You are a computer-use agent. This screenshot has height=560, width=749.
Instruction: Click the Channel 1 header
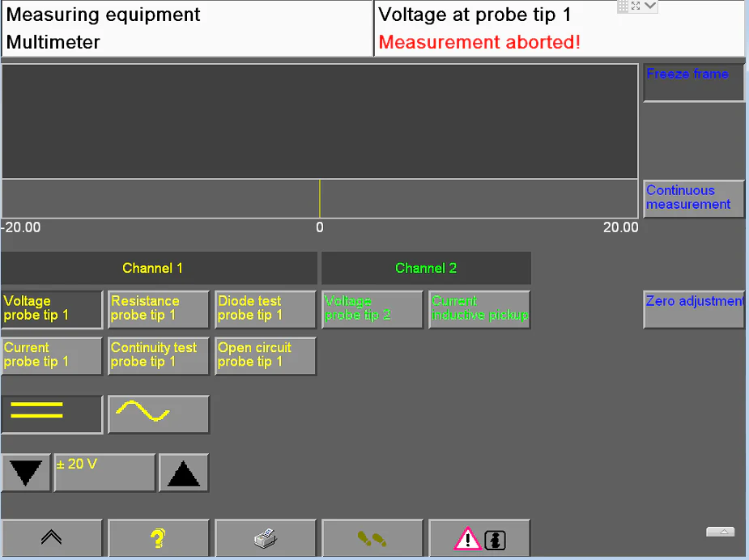(x=159, y=269)
